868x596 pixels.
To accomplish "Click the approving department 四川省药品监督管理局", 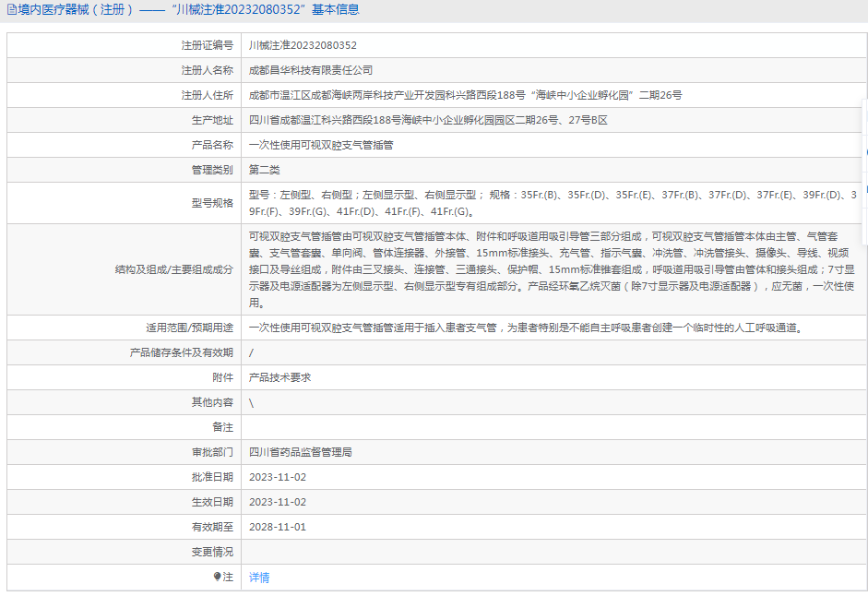I will [301, 453].
